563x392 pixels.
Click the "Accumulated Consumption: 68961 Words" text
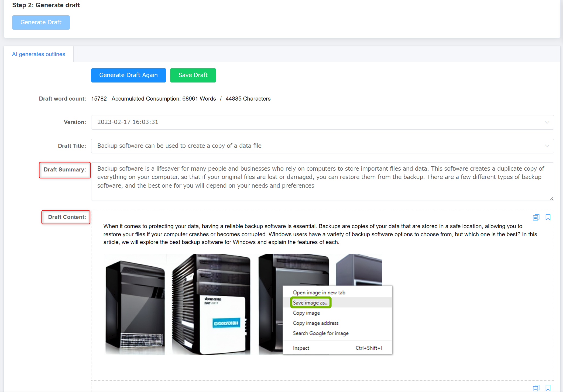164,99
